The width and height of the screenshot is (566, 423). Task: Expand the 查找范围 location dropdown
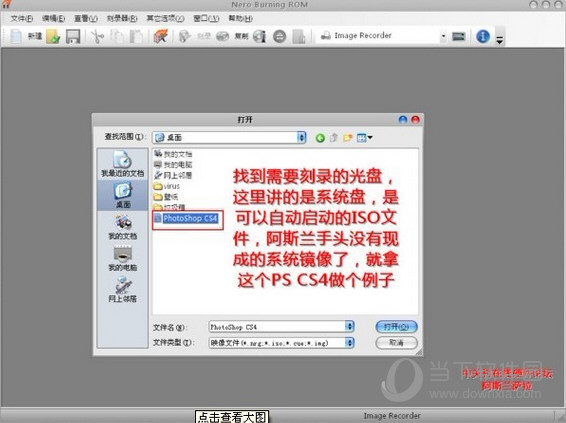tap(301, 138)
